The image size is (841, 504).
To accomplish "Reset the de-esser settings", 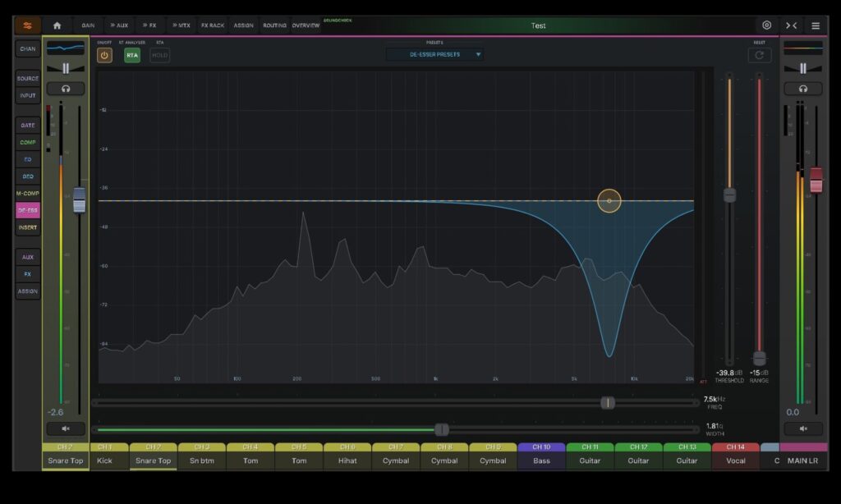I will [x=760, y=55].
